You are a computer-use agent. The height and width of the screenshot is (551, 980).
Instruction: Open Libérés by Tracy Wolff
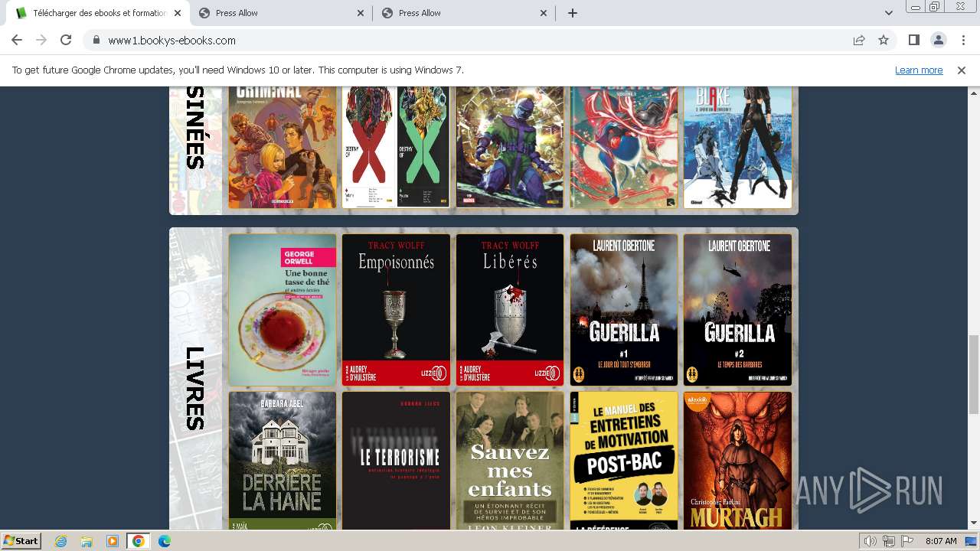click(510, 309)
